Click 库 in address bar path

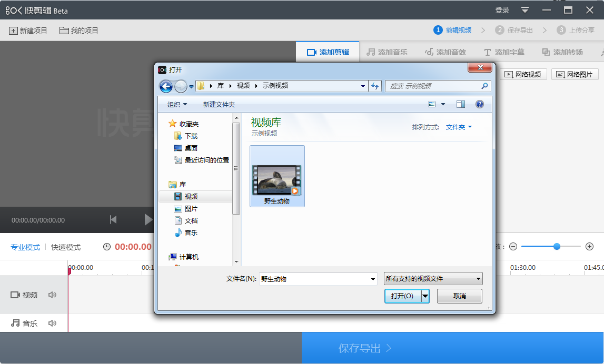[x=220, y=85]
